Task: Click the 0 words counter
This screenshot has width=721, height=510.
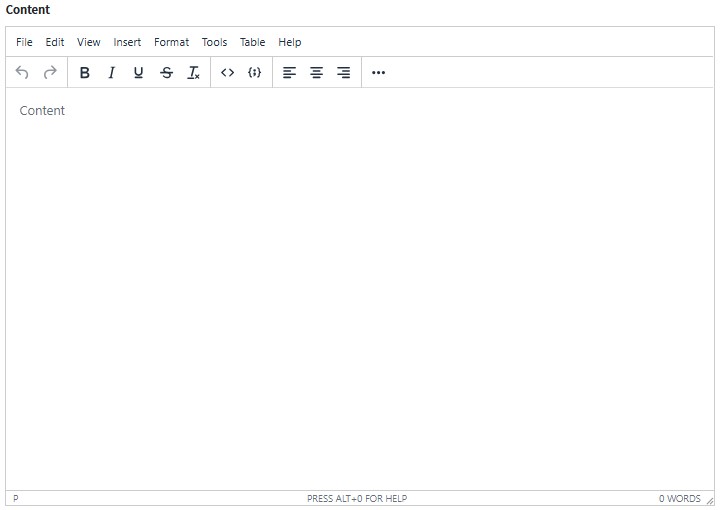Action: tap(679, 498)
